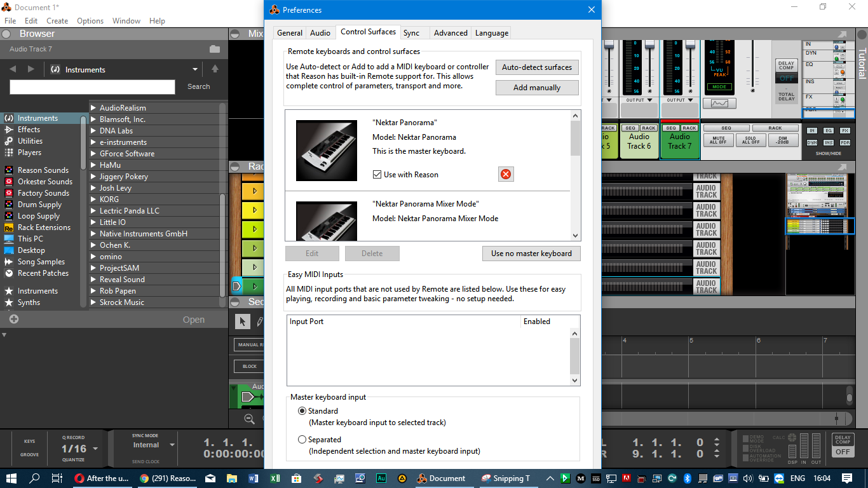Expand the KORG folder
The image size is (868, 488).
93,200
